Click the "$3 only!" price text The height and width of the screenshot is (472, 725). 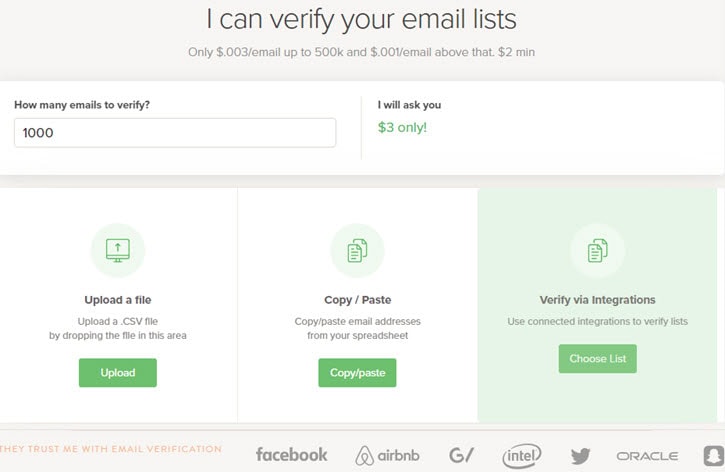[x=402, y=127]
